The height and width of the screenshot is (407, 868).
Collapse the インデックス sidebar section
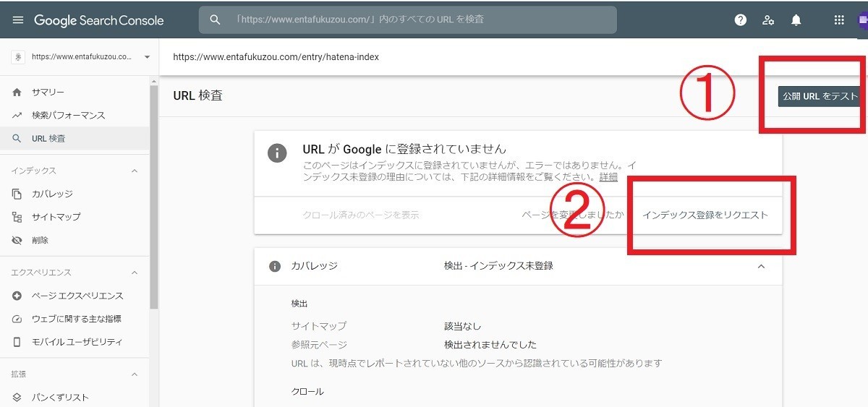pyautogui.click(x=134, y=171)
